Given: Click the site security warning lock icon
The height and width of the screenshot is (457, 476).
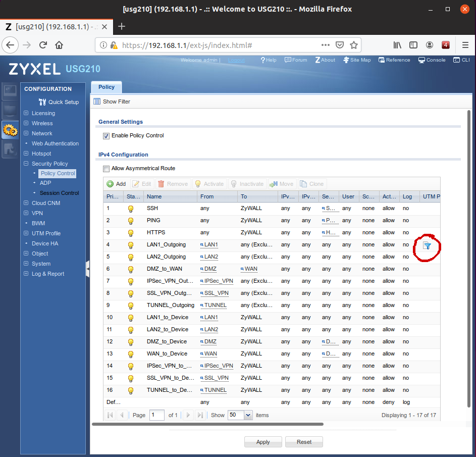Looking at the screenshot, I should [114, 45].
